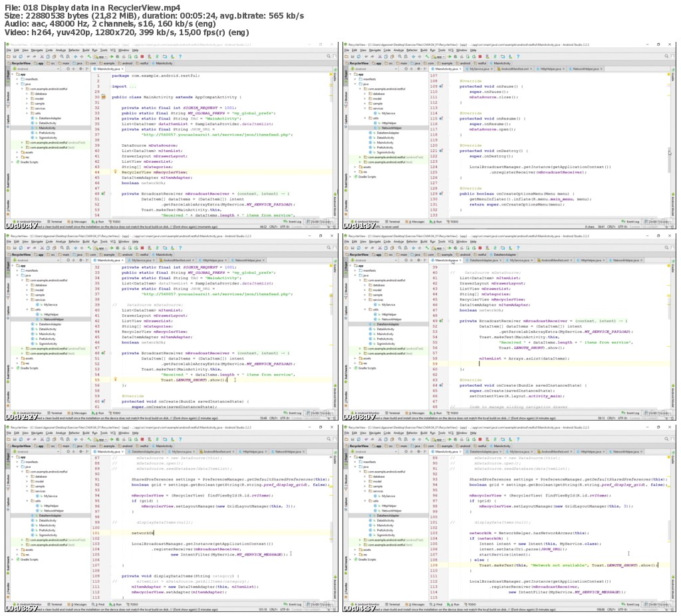Viewport: 681px width, 616px height.
Task: Open the Refactor menu in 00:01:37 frame
Action: coord(412,50)
